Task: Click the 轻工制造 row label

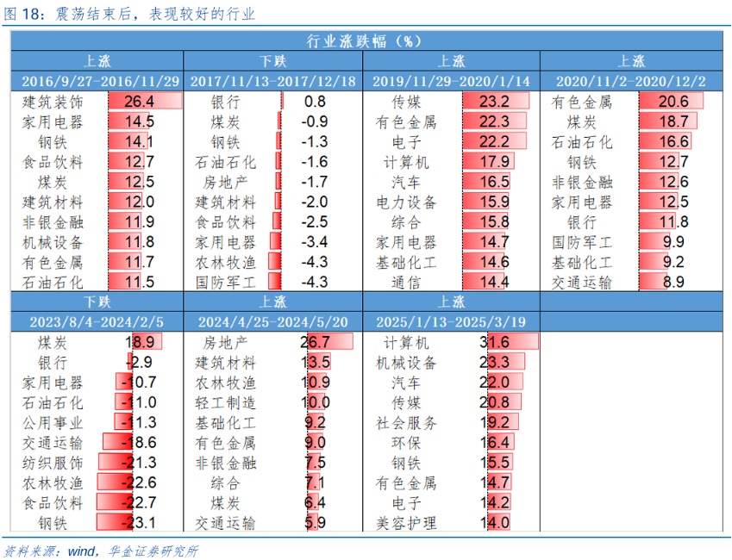Action: [x=225, y=402]
